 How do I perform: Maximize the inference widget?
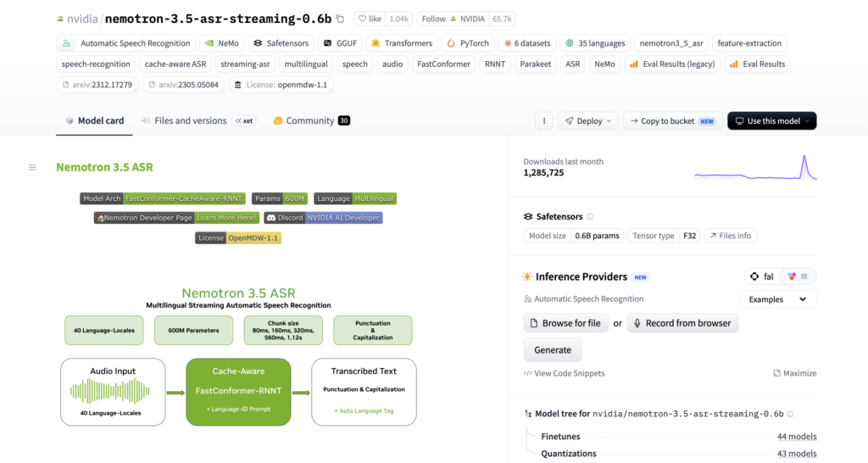(795, 373)
